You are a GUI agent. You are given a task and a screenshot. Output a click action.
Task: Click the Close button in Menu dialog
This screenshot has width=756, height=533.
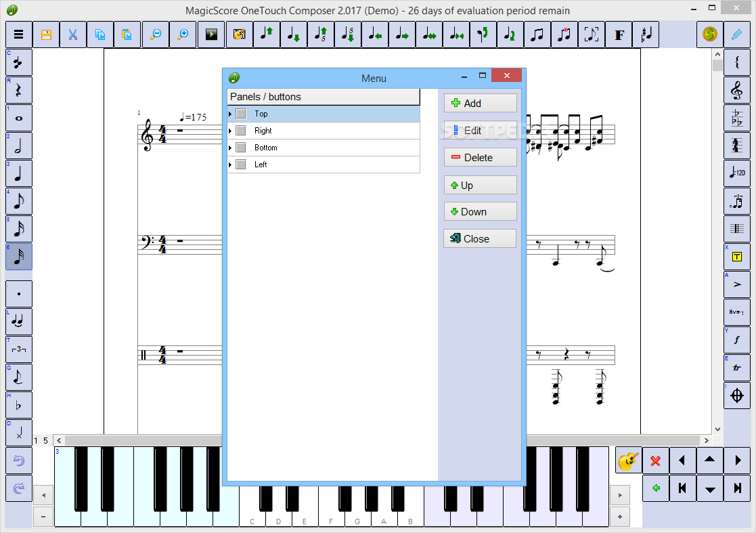(480, 239)
